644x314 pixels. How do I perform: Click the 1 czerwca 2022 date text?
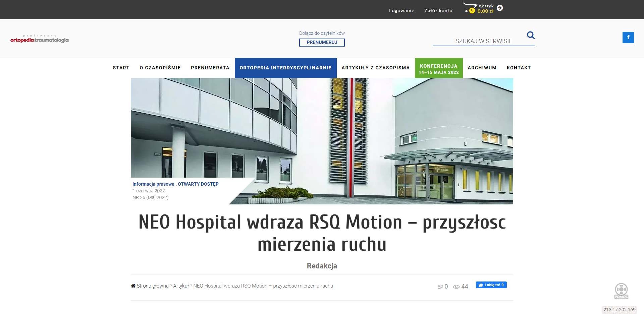pos(149,191)
